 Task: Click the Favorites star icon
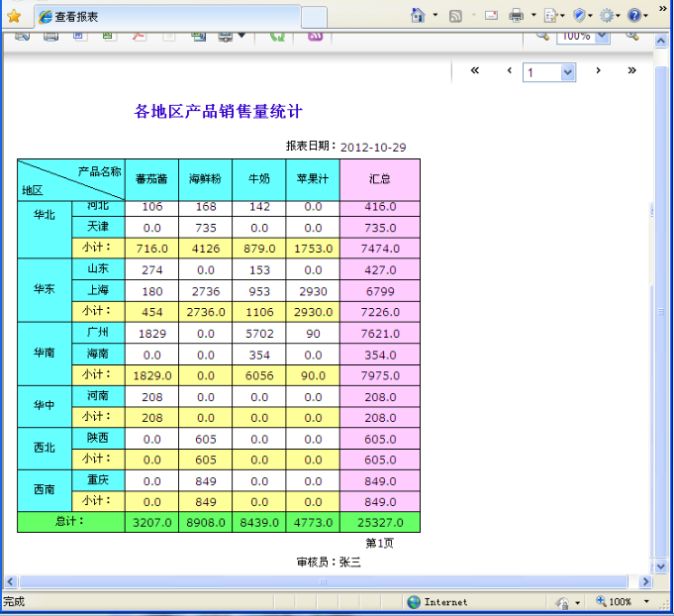(14, 16)
